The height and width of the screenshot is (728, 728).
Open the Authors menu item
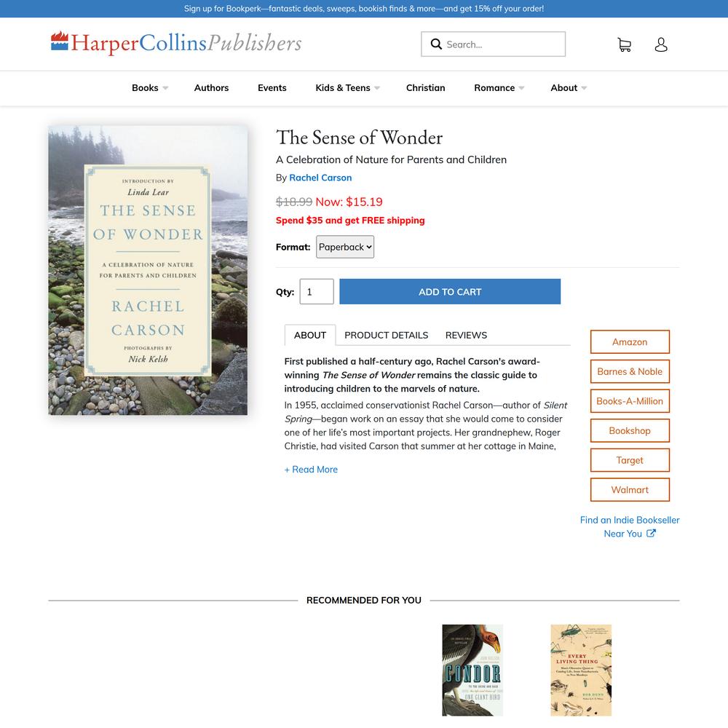pyautogui.click(x=211, y=88)
